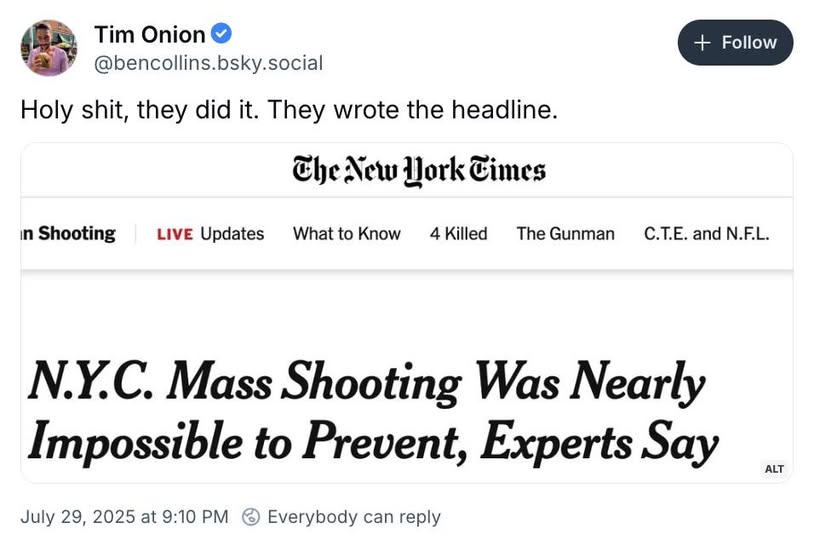Image resolution: width=814 pixels, height=540 pixels.
Task: Click Tim Onion's profile avatar
Action: pyautogui.click(x=49, y=48)
